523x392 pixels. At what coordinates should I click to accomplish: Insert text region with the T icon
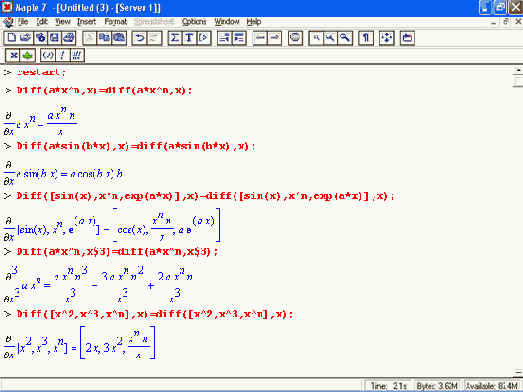pyautogui.click(x=189, y=38)
